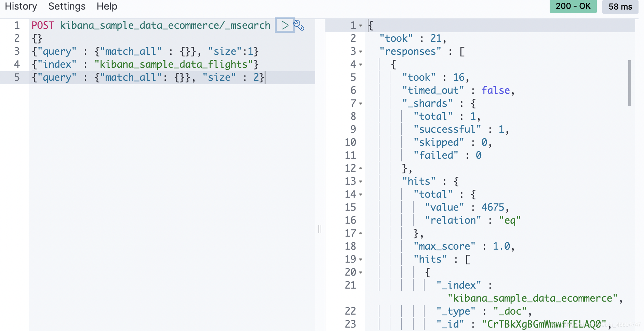Collapse the hit object at line 20

pyautogui.click(x=361, y=273)
